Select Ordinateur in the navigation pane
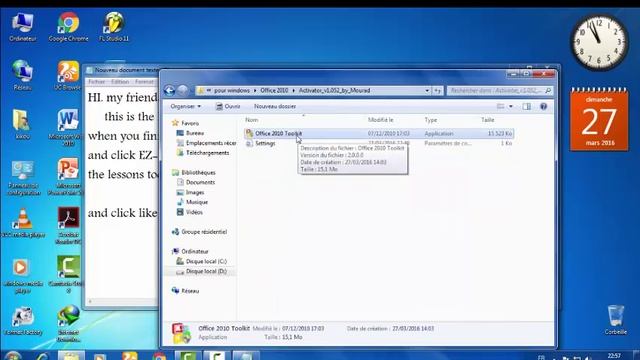Viewport: 640px width, 360px height. [x=190, y=251]
